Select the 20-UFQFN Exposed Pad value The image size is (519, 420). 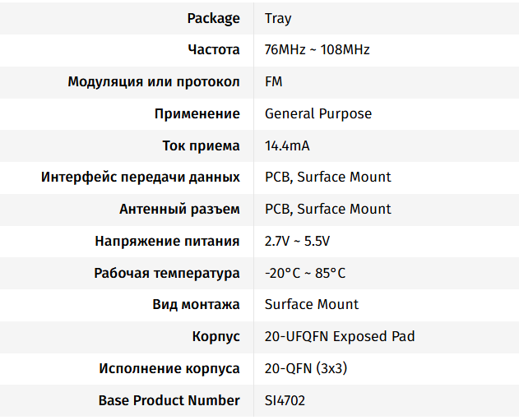pos(340,336)
